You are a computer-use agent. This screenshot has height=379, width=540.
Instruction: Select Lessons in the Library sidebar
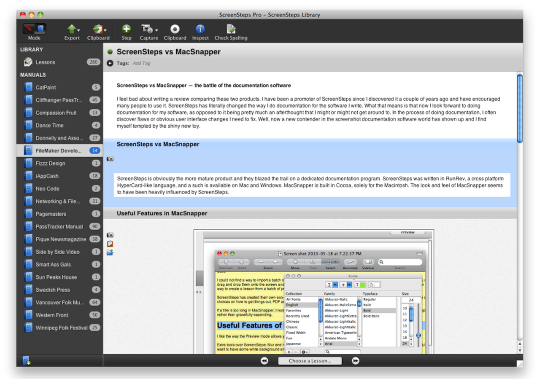pyautogui.click(x=59, y=62)
